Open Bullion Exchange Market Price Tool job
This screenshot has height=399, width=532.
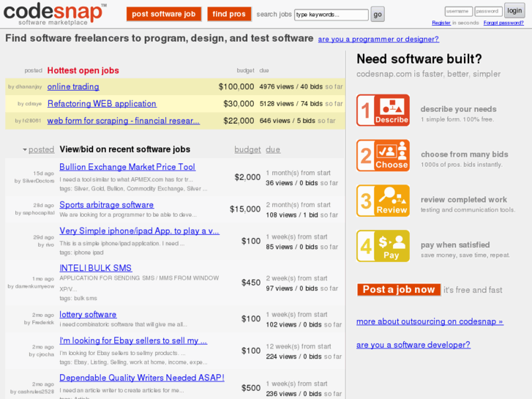tap(127, 167)
